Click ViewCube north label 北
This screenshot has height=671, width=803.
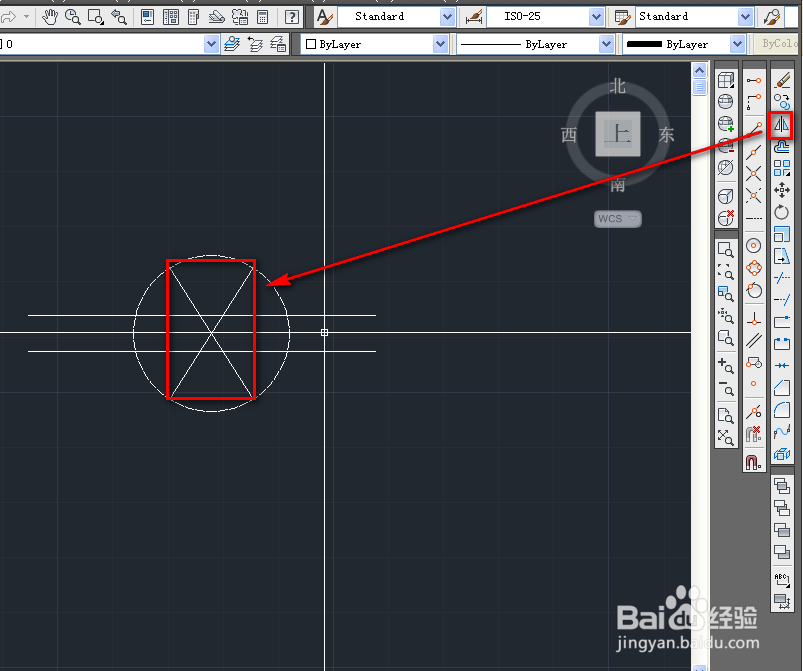click(618, 86)
